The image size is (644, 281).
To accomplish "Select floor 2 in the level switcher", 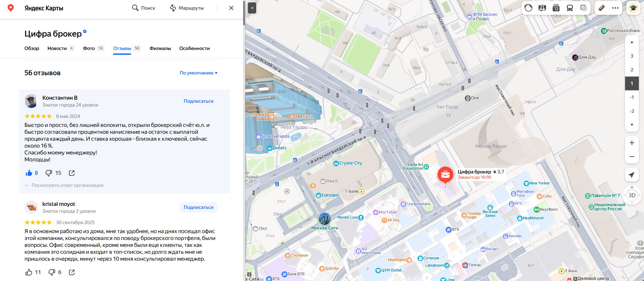I will (x=632, y=70).
